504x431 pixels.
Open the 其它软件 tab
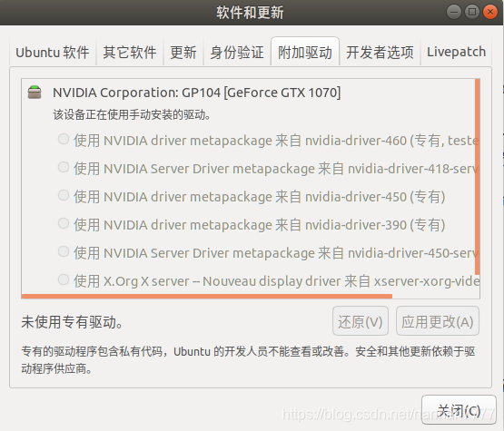pos(130,52)
